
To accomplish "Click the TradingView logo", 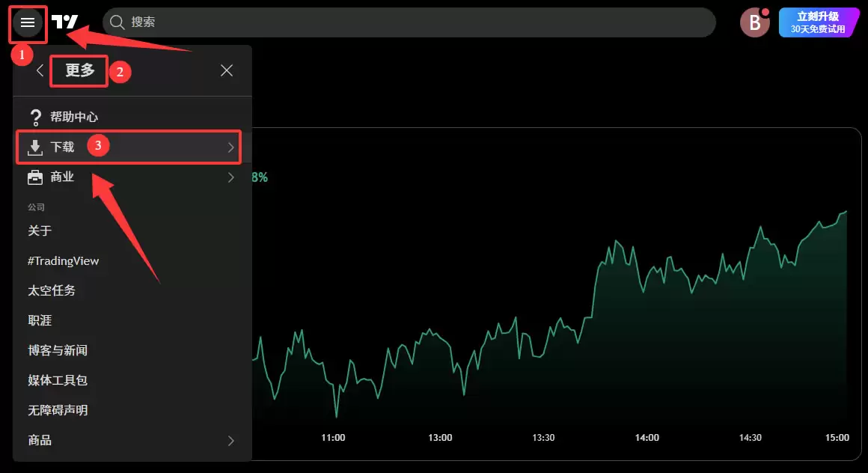I will pyautogui.click(x=65, y=22).
